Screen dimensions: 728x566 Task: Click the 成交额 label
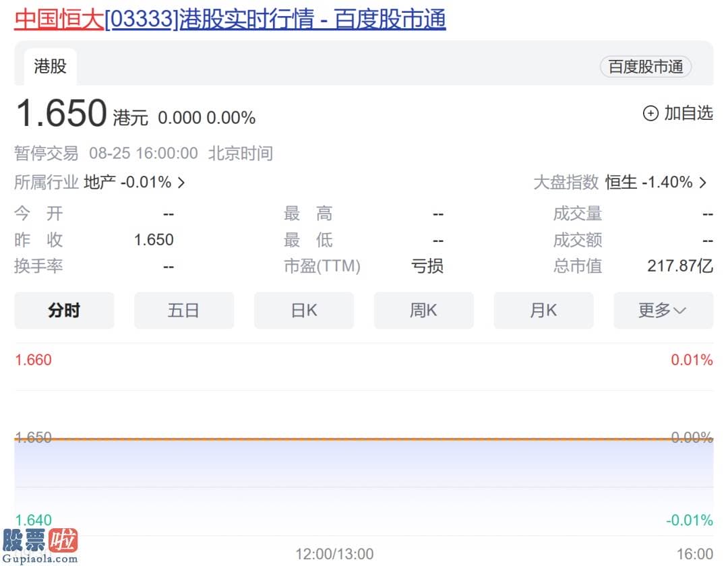(578, 241)
